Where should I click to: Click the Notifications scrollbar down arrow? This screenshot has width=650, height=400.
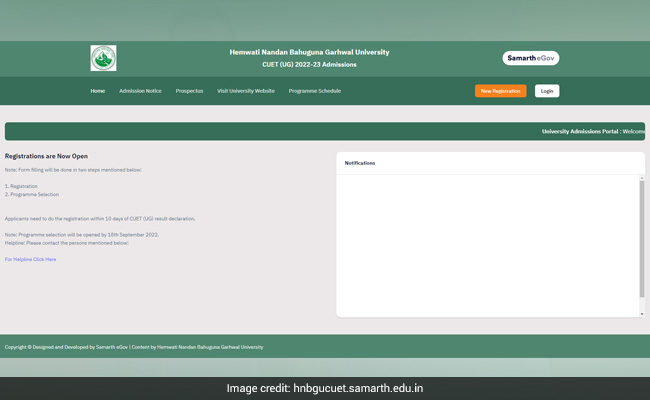click(x=642, y=314)
